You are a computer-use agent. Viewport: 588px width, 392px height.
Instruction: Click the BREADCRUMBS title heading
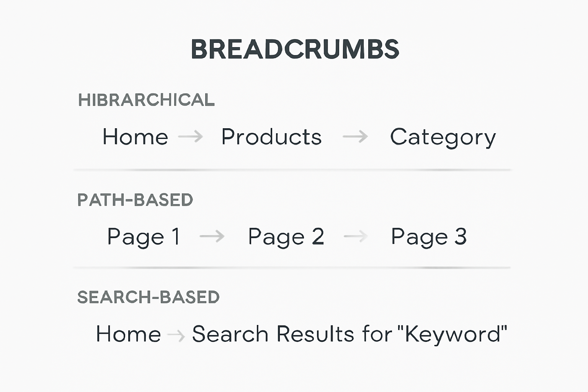click(x=295, y=49)
